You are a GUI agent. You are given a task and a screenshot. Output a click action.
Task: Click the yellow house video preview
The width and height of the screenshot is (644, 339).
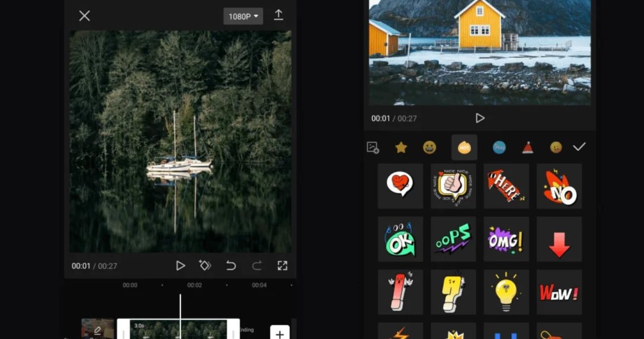click(480, 53)
